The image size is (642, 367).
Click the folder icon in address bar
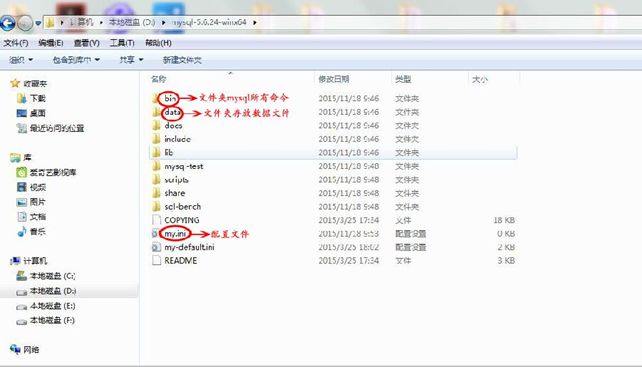50,23
